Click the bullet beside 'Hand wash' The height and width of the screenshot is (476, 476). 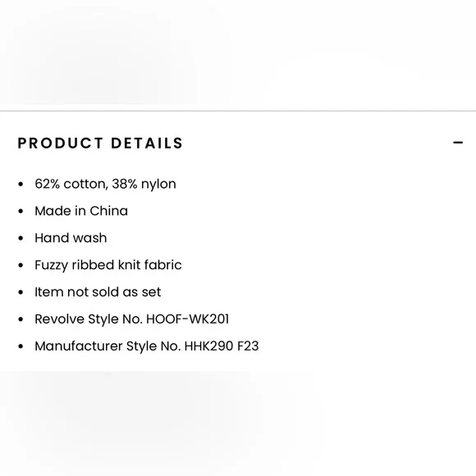pyautogui.click(x=21, y=238)
